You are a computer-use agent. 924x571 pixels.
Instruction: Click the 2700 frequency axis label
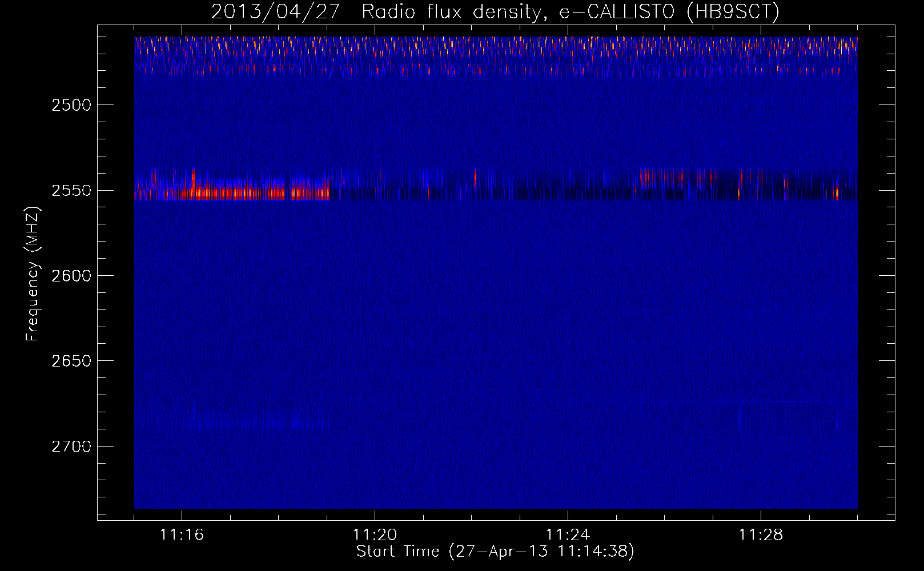71,446
